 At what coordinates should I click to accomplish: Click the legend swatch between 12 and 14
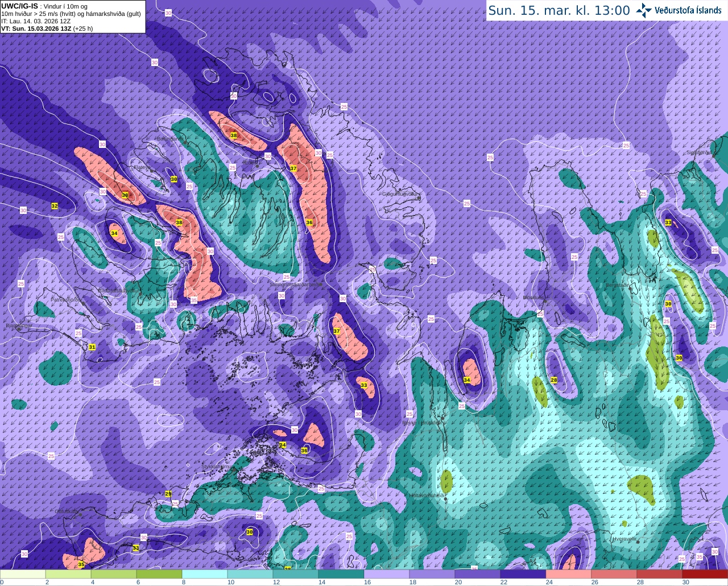pyautogui.click(x=296, y=574)
